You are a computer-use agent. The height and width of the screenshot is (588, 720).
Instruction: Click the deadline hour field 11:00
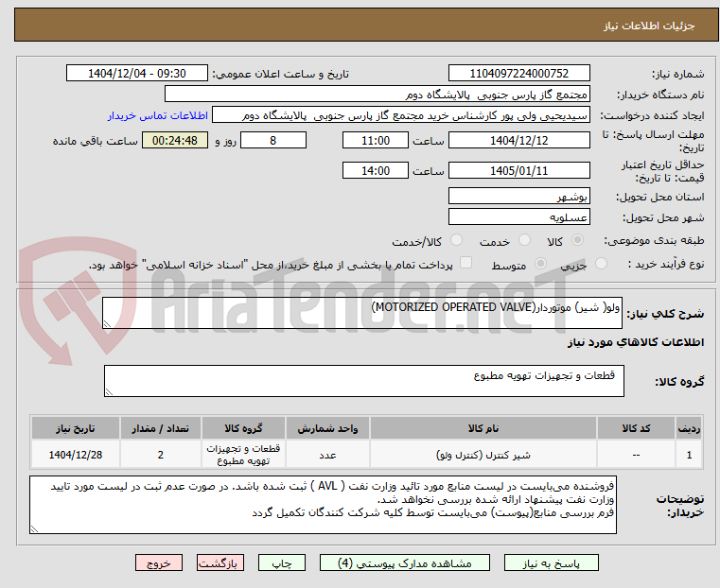click(376, 140)
